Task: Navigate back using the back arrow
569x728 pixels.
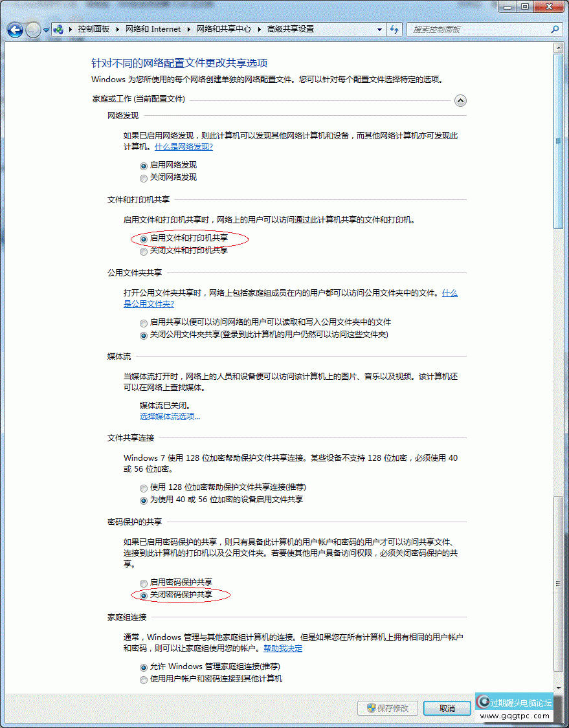Action: (x=14, y=30)
